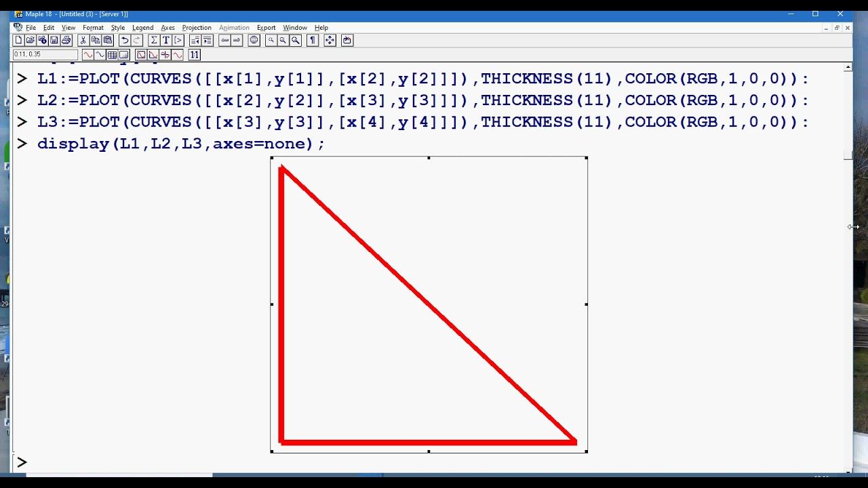Go forward with the right arrow icon
This screenshot has height=488, width=868.
point(237,40)
